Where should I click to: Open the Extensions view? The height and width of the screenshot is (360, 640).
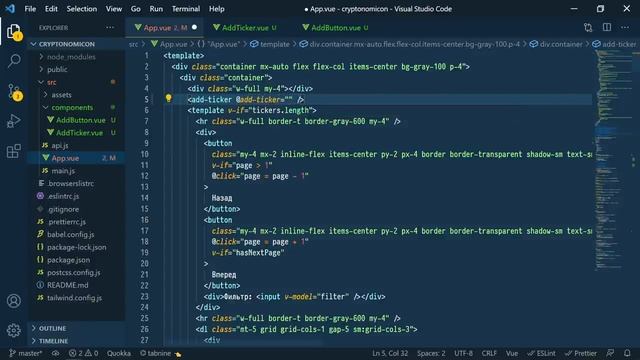[13, 151]
